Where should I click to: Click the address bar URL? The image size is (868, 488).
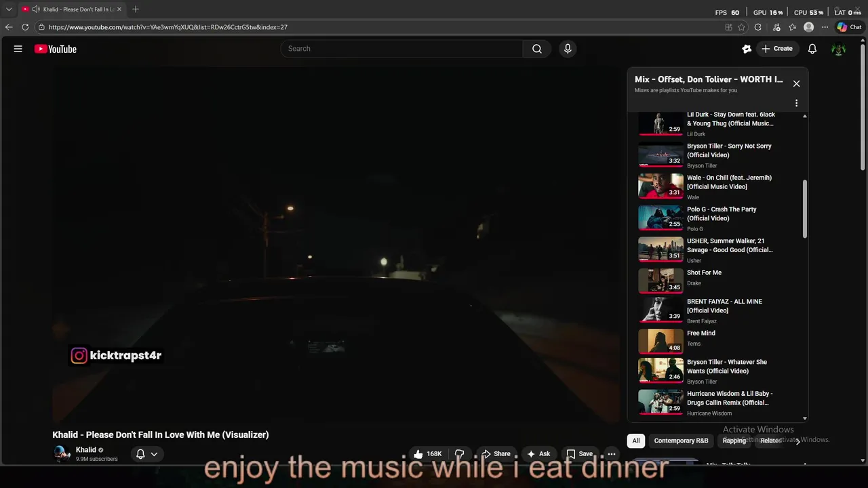click(168, 27)
